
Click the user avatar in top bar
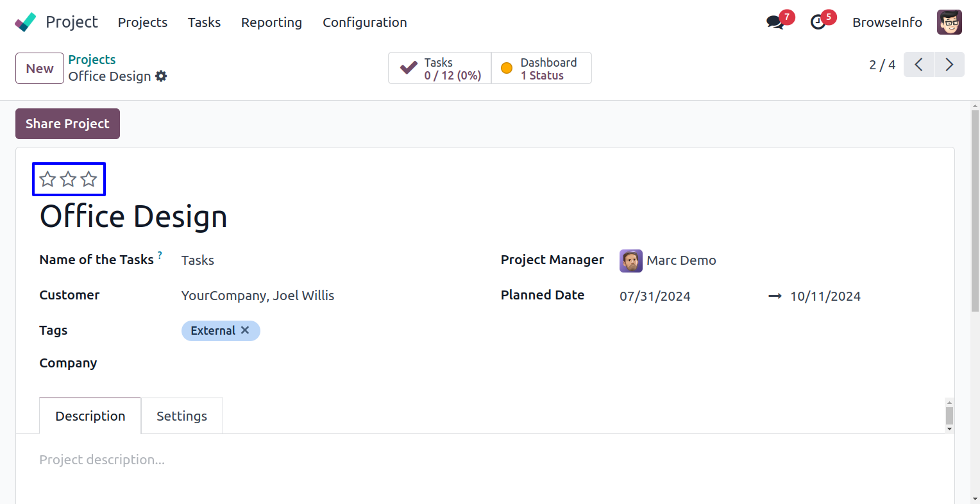(x=949, y=22)
